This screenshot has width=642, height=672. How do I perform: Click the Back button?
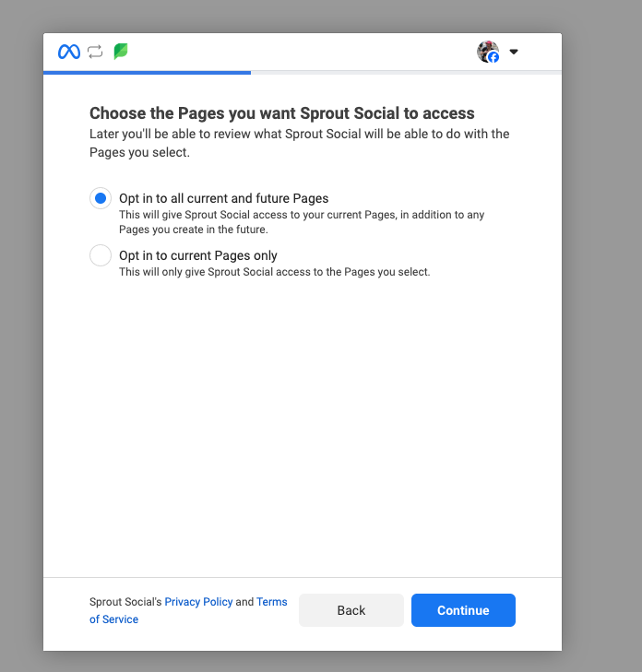[x=351, y=610]
